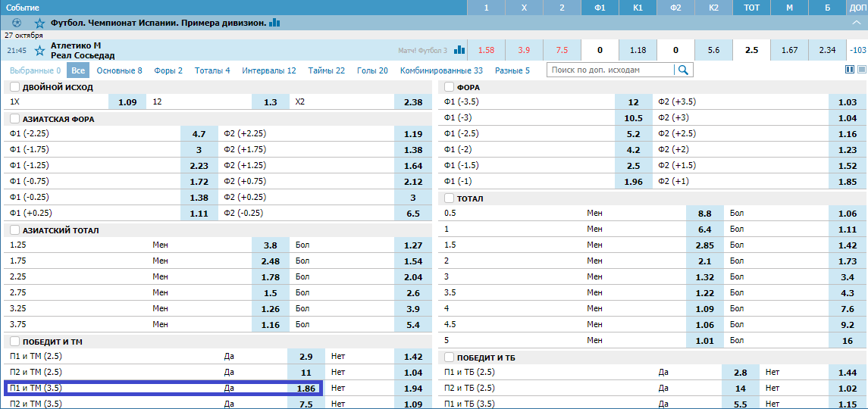Screen dimensions: 868x409
Task: Select Asian total 1.25 Мен odds 3.8
Action: pos(270,245)
